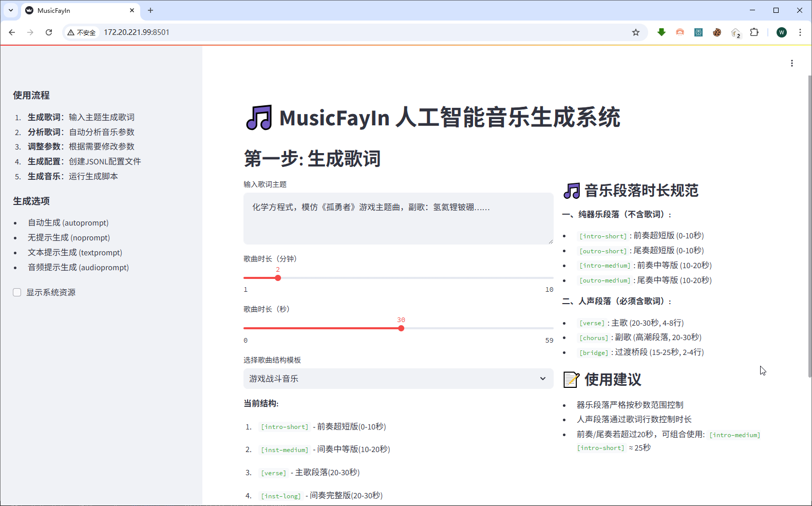Click the browser forward arrow
812x506 pixels.
click(x=30, y=32)
